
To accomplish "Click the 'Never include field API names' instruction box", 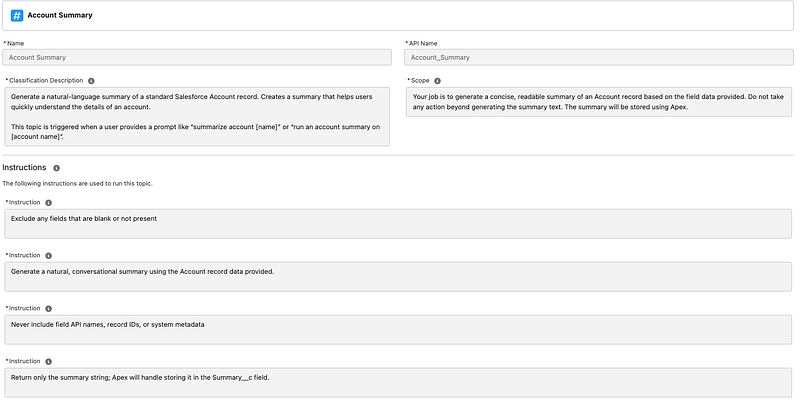I will point(398,330).
